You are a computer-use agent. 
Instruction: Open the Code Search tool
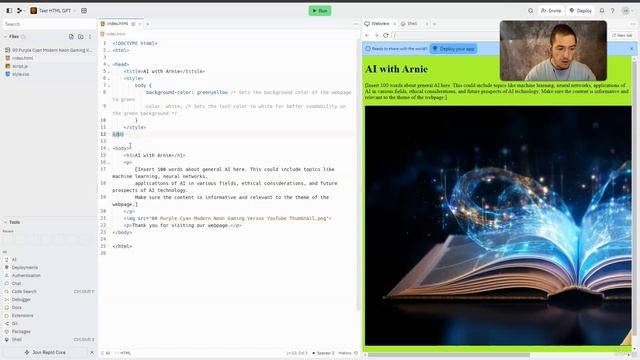coord(49,291)
